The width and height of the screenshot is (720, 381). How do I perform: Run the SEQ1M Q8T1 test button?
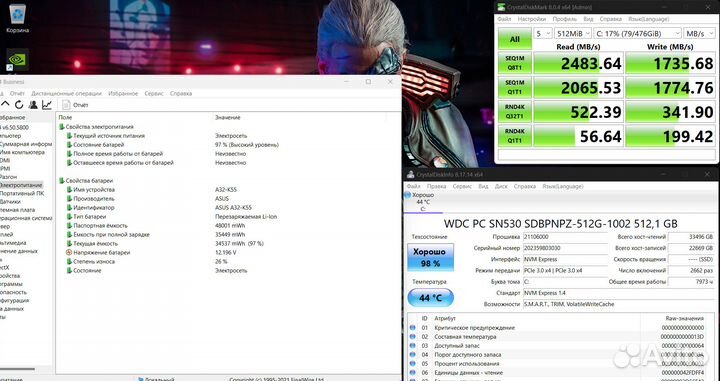(515, 63)
